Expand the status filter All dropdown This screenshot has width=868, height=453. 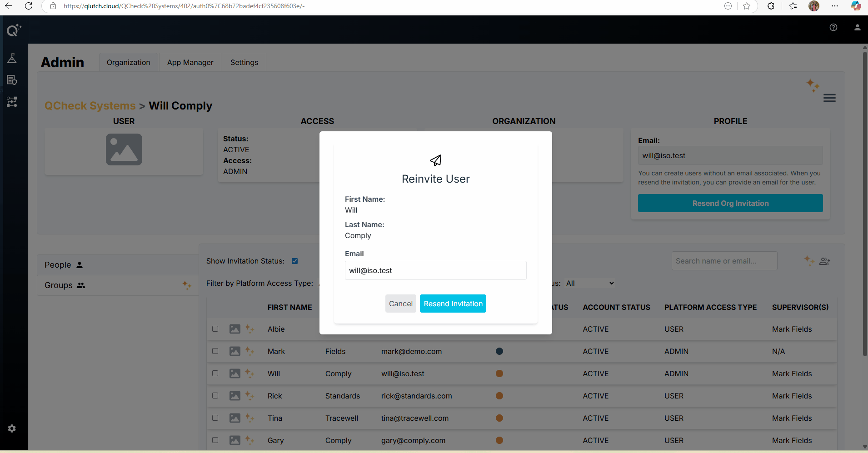(x=589, y=284)
